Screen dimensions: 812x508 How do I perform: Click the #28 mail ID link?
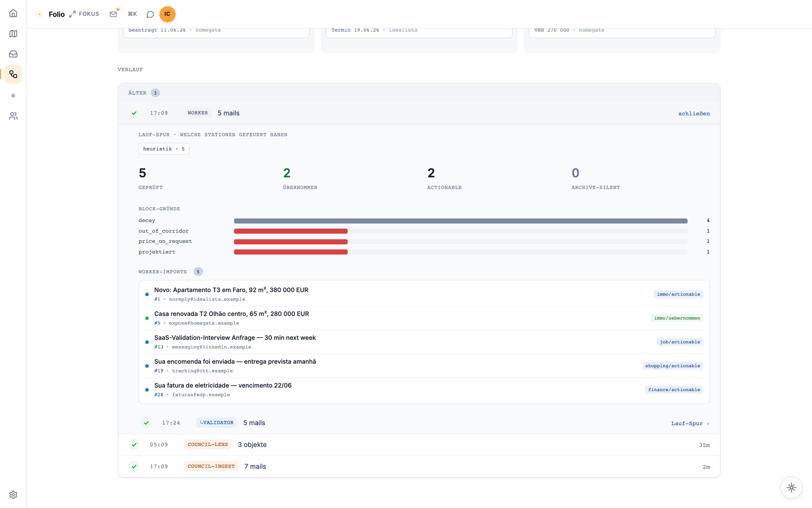tap(159, 395)
